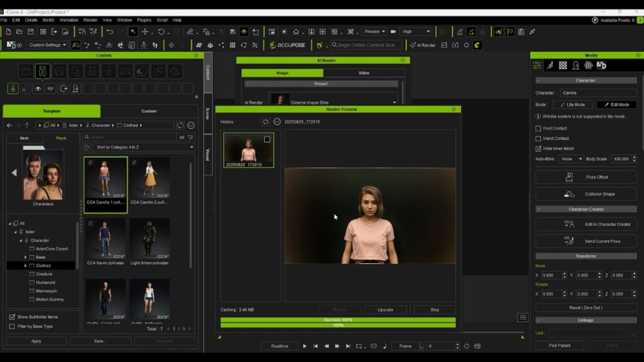The height and width of the screenshot is (362, 644).
Task: Open the High quality dropdown
Action: pyautogui.click(x=416, y=31)
